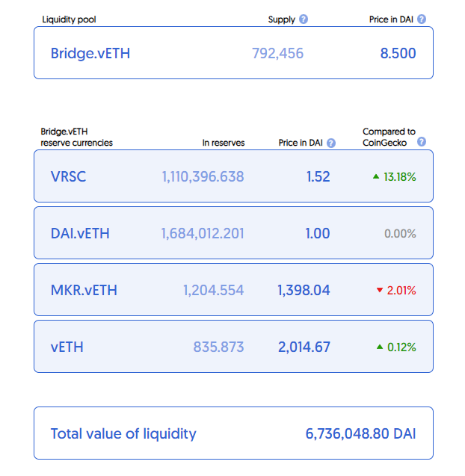The width and height of the screenshot is (465, 476).
Task: Click green up arrow in VRSC row
Action: [x=376, y=176]
